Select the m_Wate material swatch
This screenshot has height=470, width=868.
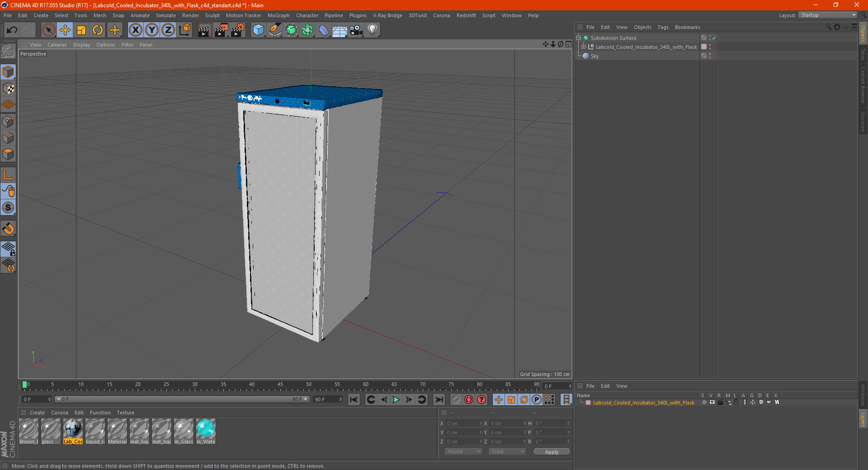(206, 432)
